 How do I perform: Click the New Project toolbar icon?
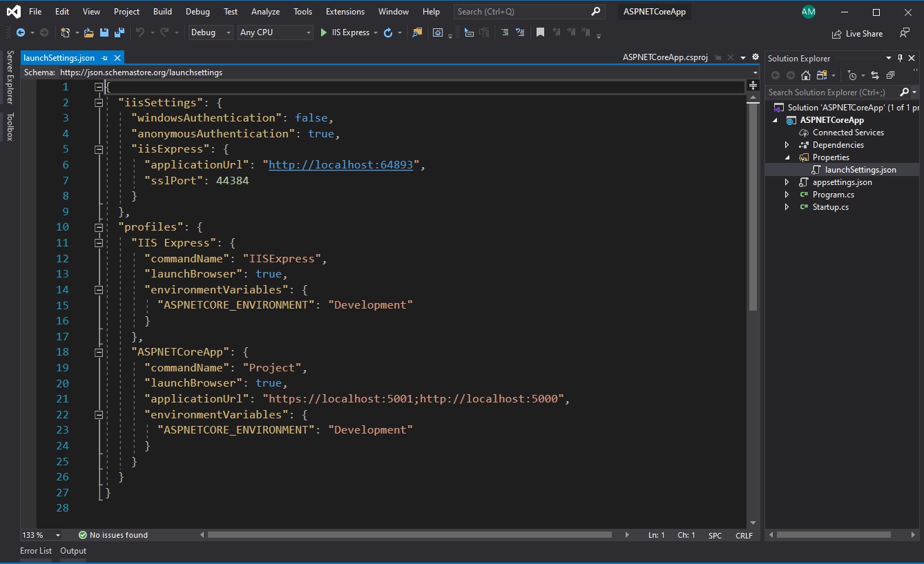click(x=65, y=32)
